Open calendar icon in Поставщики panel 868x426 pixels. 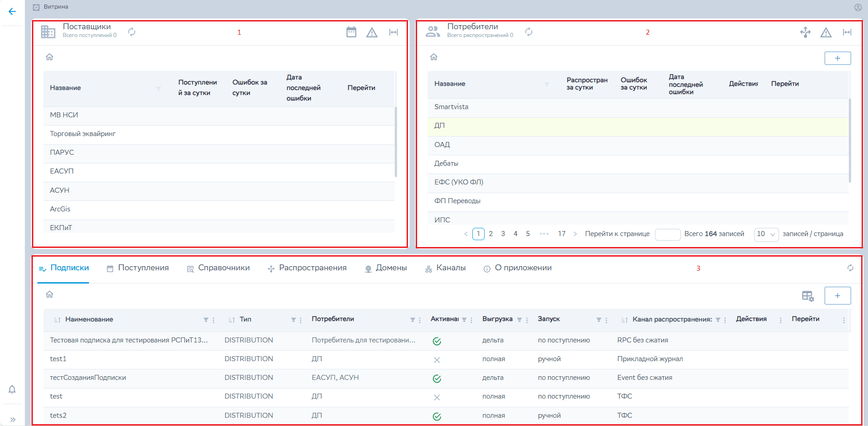(x=351, y=32)
